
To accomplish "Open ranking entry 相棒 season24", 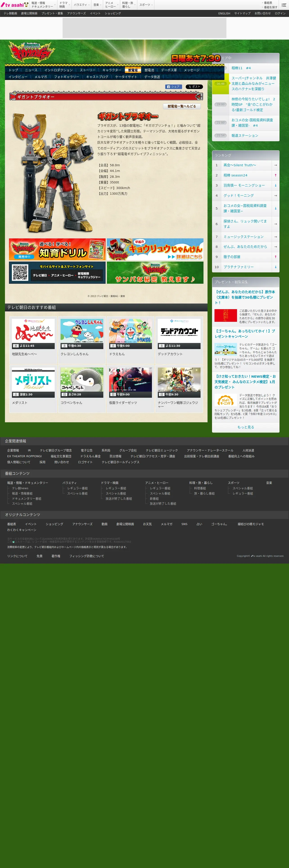I will click(235, 175).
